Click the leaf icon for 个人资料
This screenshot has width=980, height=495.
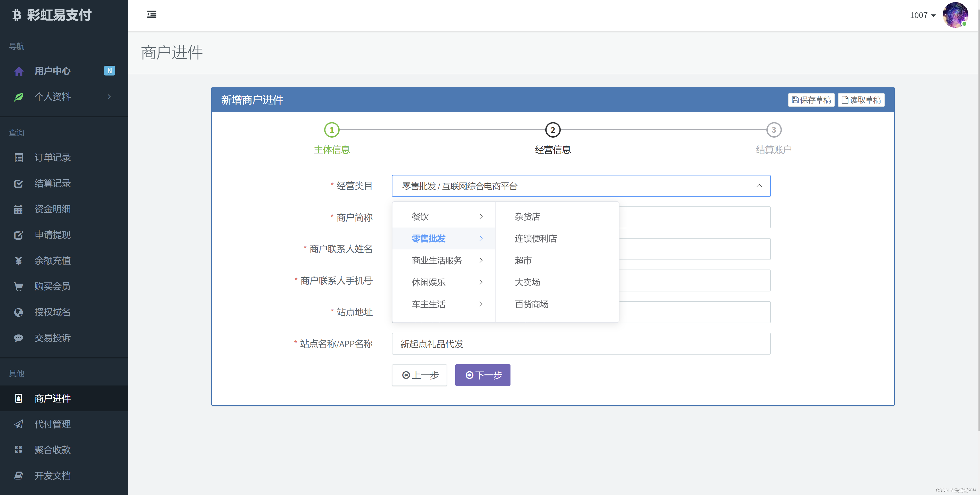coord(19,97)
